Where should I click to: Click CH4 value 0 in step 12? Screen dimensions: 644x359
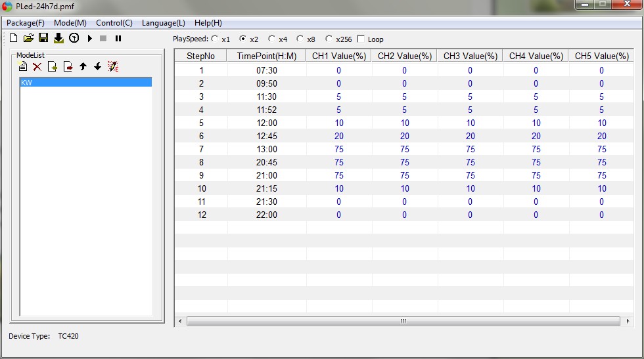click(x=536, y=215)
